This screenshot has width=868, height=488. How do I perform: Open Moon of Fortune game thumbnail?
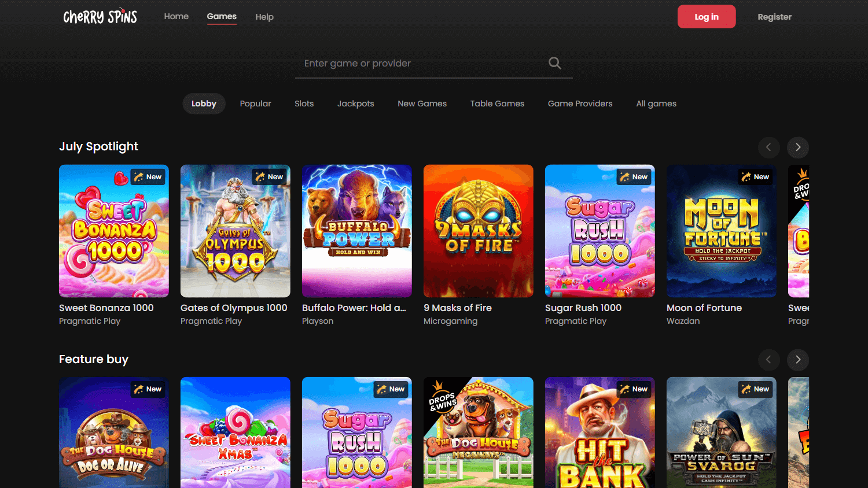click(x=722, y=231)
